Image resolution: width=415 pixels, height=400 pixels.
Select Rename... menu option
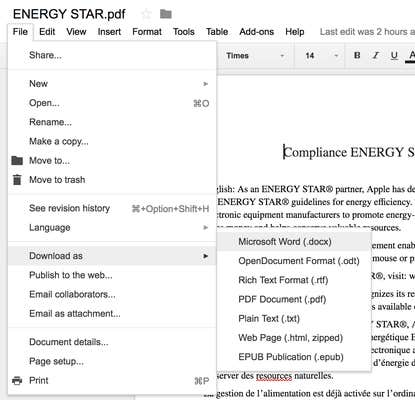112,122
